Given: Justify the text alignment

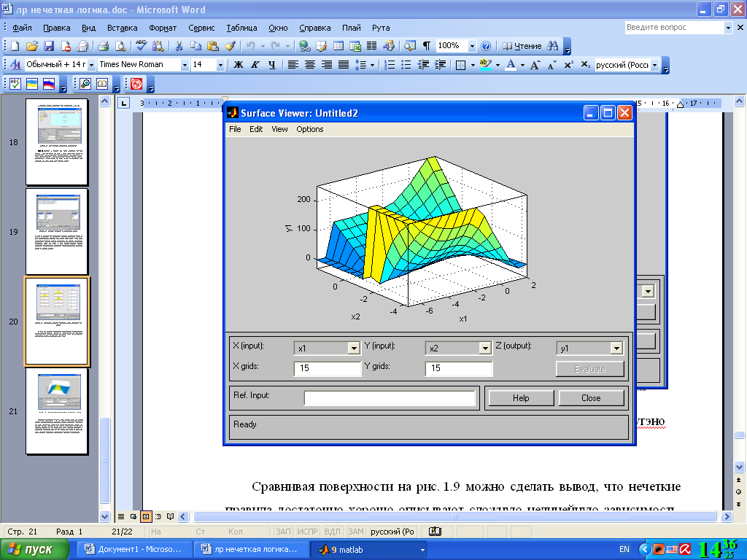Looking at the screenshot, I should pyautogui.click(x=343, y=65).
